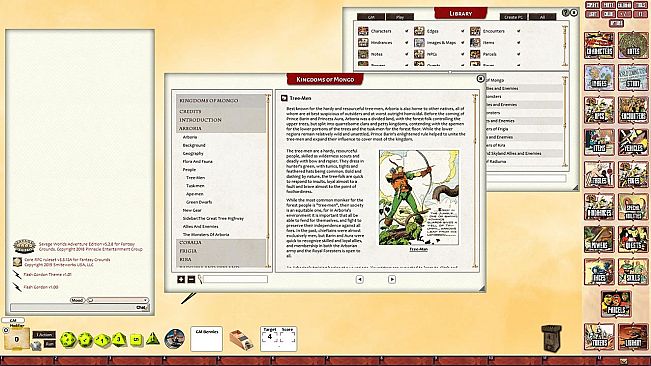Open the Tree-Men image link caption
The width and height of the screenshot is (651, 366).
pyautogui.click(x=418, y=249)
